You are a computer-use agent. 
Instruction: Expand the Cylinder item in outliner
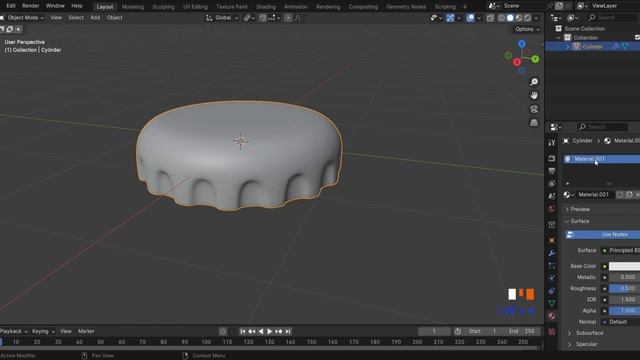pyautogui.click(x=568, y=47)
